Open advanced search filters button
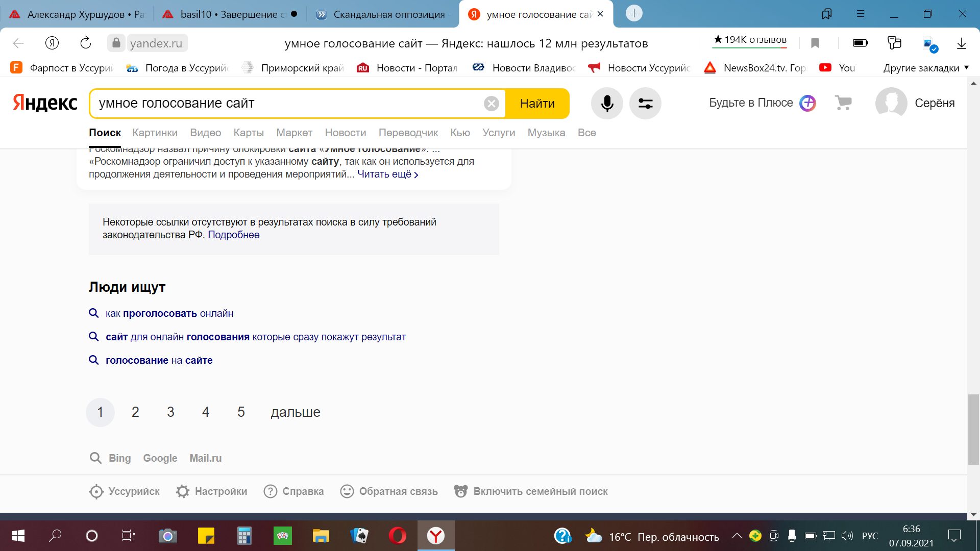This screenshot has width=980, height=551. coord(645,104)
